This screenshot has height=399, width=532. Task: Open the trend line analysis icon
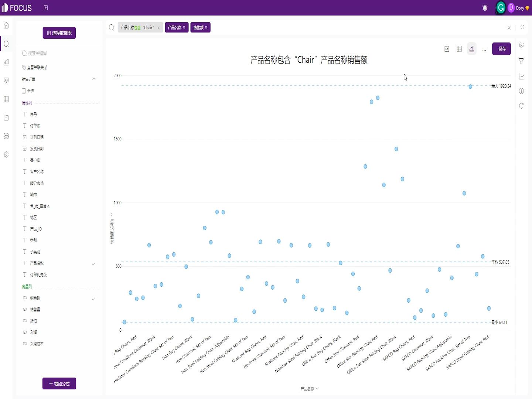tap(521, 76)
